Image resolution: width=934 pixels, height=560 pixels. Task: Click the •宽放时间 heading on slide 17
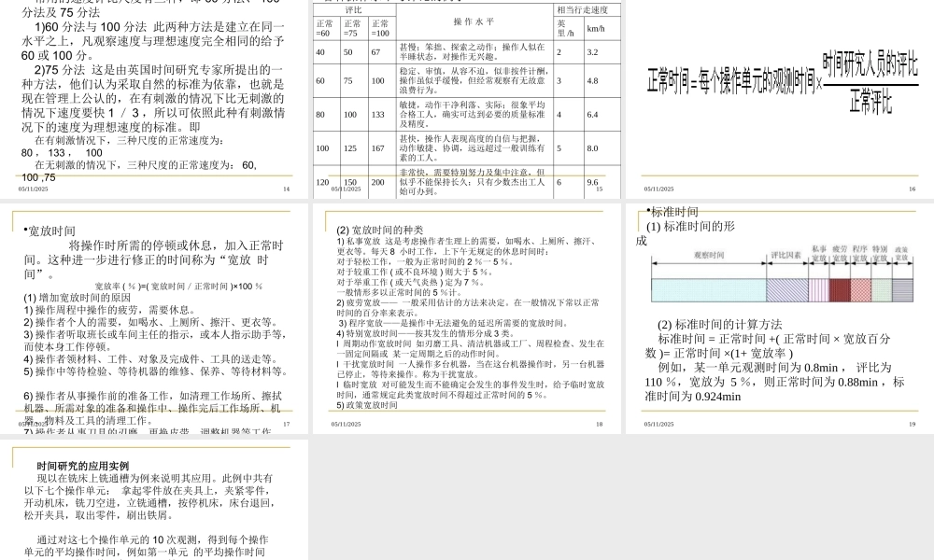(50, 231)
